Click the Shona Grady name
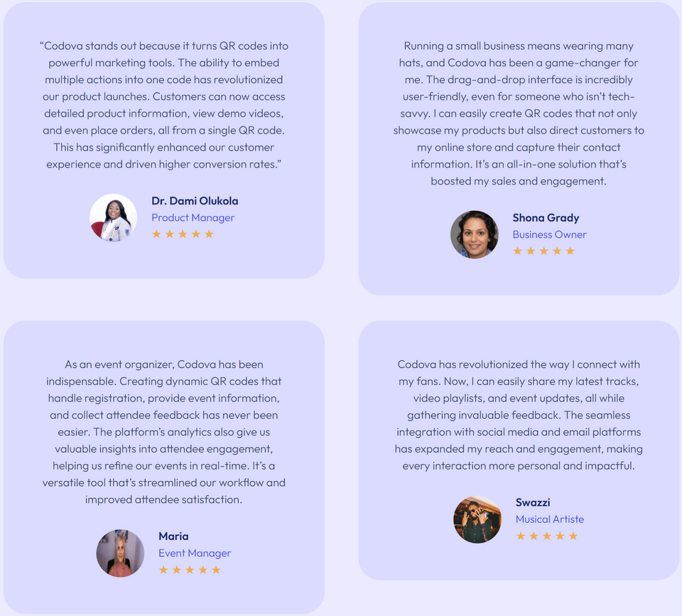This screenshot has height=616, width=682. [546, 218]
